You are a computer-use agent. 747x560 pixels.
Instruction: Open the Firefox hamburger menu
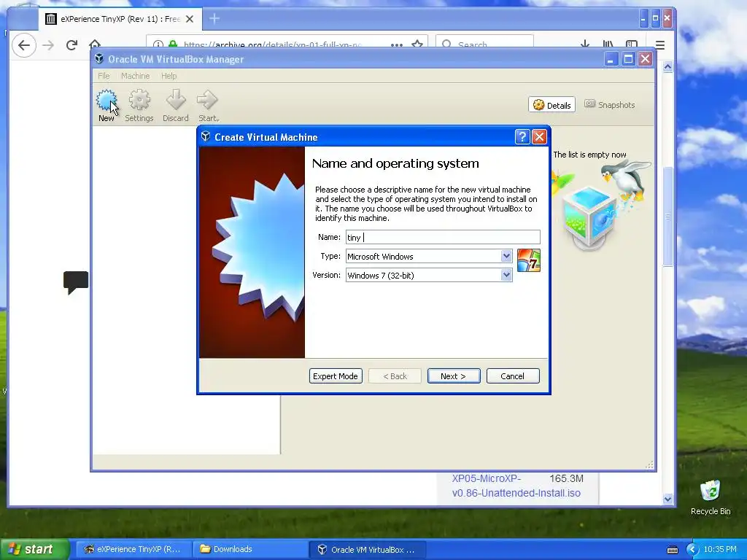(x=659, y=45)
